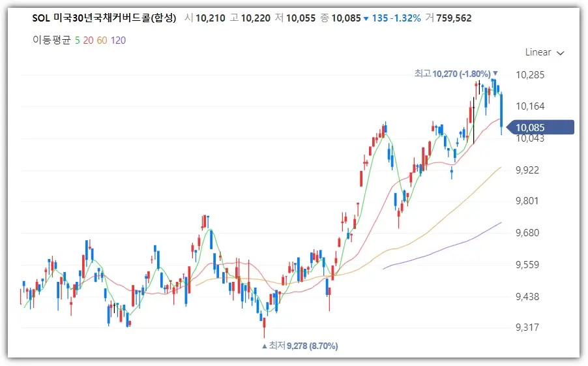Image resolution: width=588 pixels, height=366 pixels.
Task: Click the 10,285 y-axis price label
Action: click(529, 75)
